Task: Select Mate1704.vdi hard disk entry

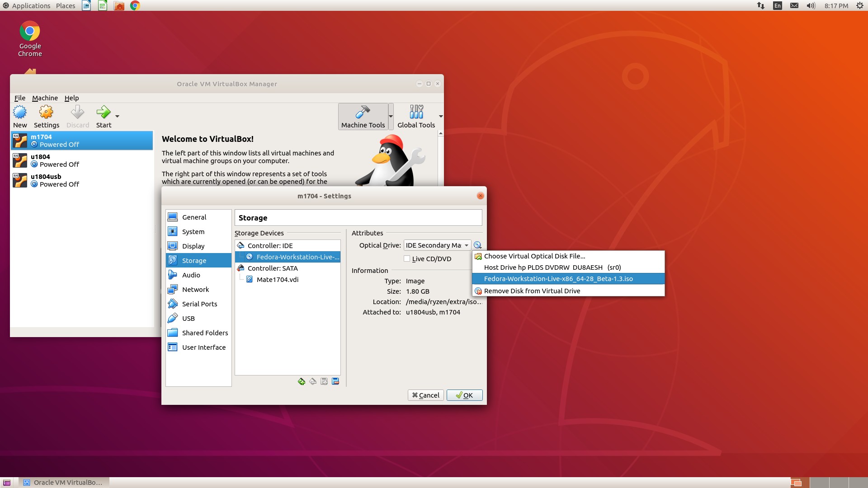Action: click(288, 280)
